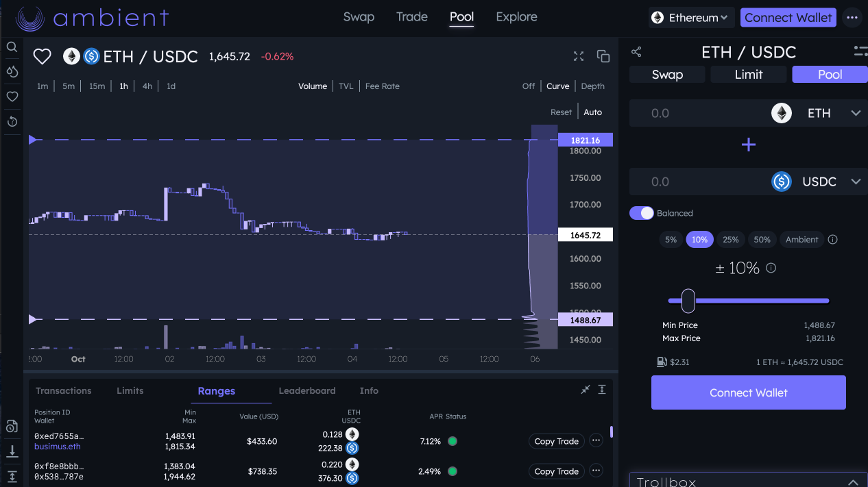Screen dimensions: 868x487
Task: Enable the Ambient range option
Action: click(x=801, y=239)
